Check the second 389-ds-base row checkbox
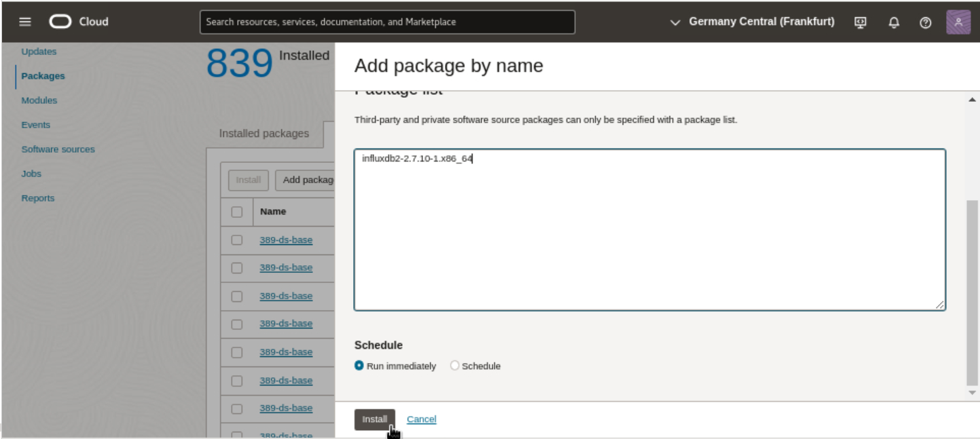Viewport: 980px width, 439px height. point(236,268)
